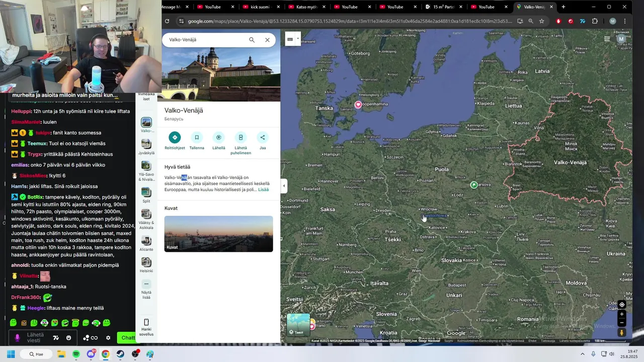Viewport: 644px width, 362px height.
Task: Click the Hae taskbar search box
Action: (37, 354)
